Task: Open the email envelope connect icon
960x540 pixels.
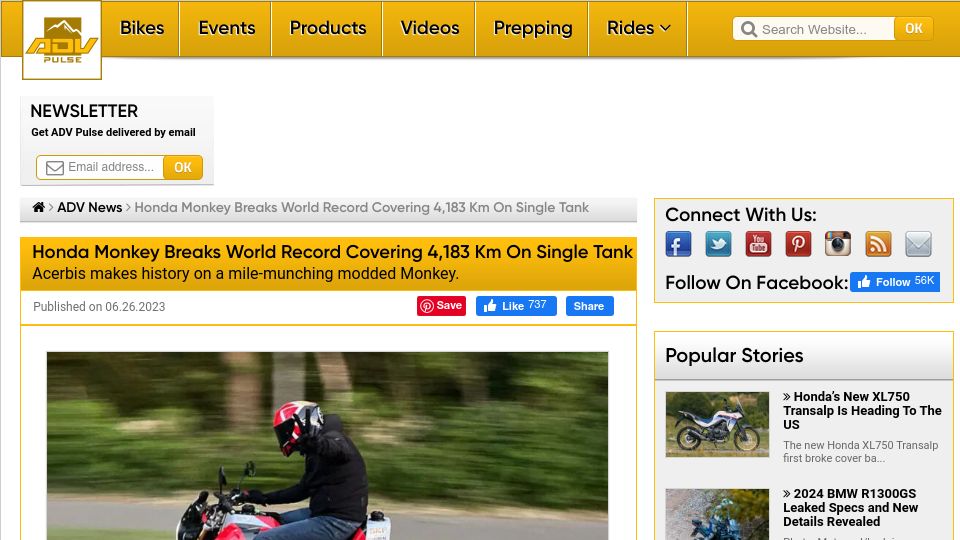Action: click(918, 244)
